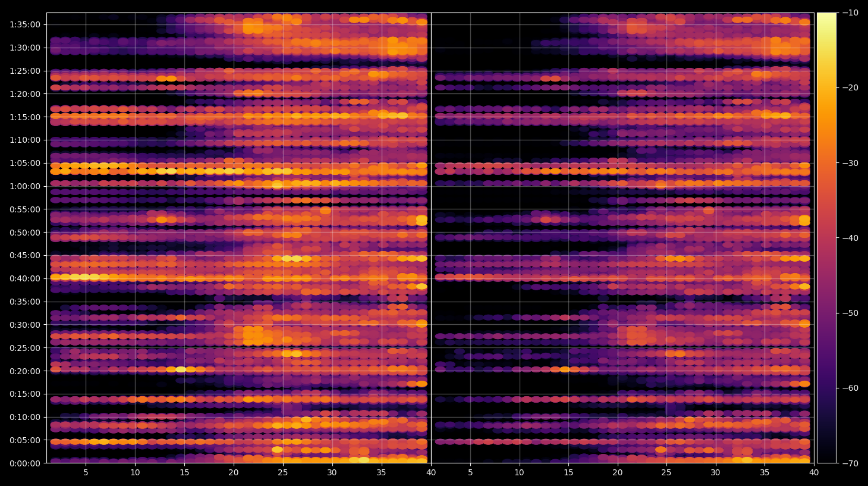
Task: Select the 0:10:00 time axis label
Action: click(25, 417)
